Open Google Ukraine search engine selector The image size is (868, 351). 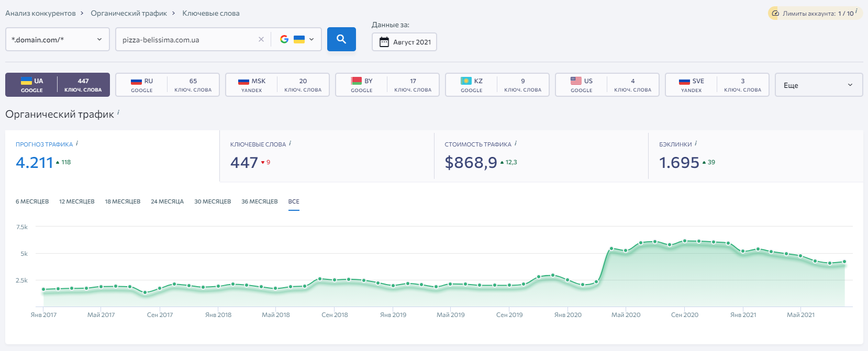point(297,39)
